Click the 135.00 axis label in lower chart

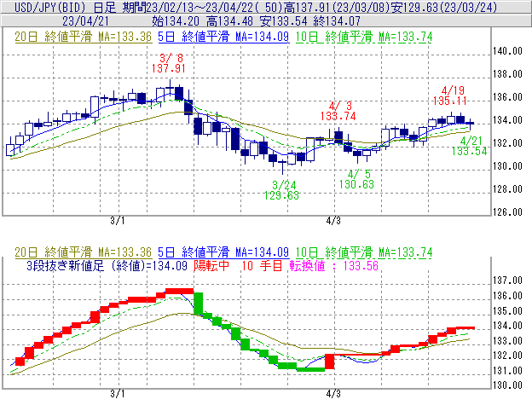tap(507, 310)
